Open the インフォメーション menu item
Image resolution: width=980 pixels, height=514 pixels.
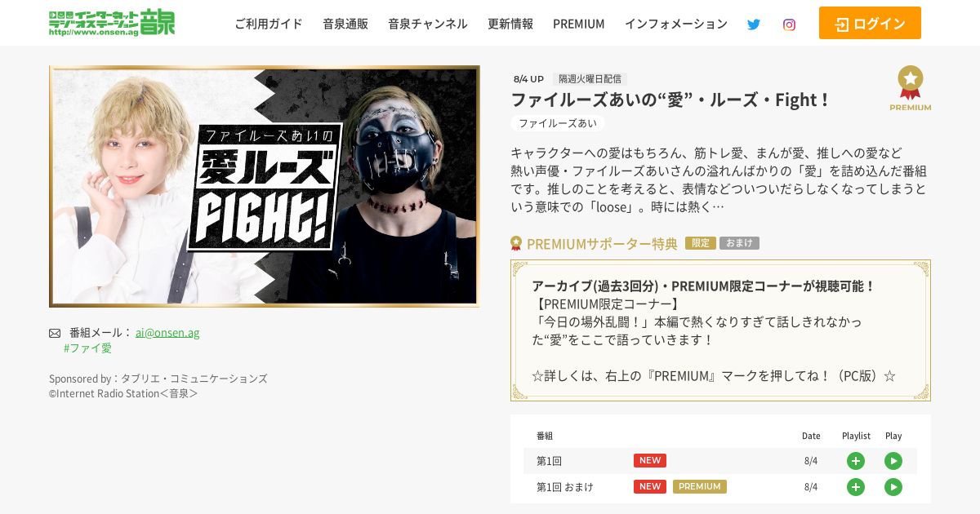(676, 24)
